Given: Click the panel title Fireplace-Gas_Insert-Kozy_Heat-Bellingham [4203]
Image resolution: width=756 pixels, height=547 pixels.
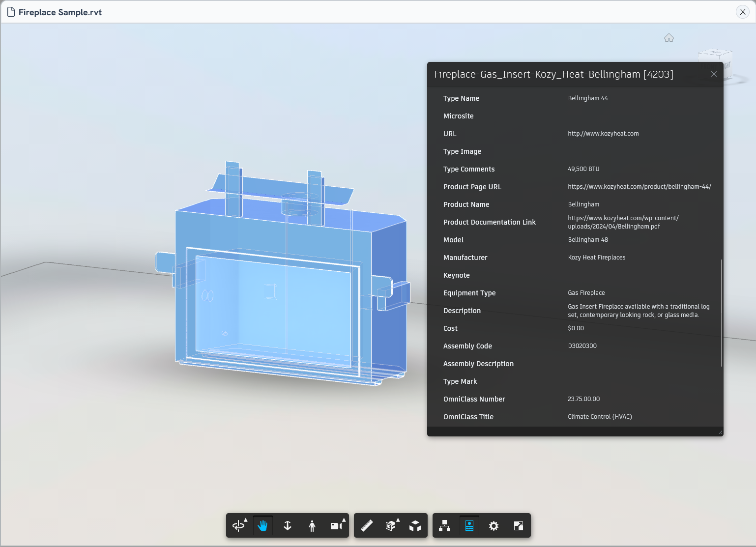Looking at the screenshot, I should (554, 74).
